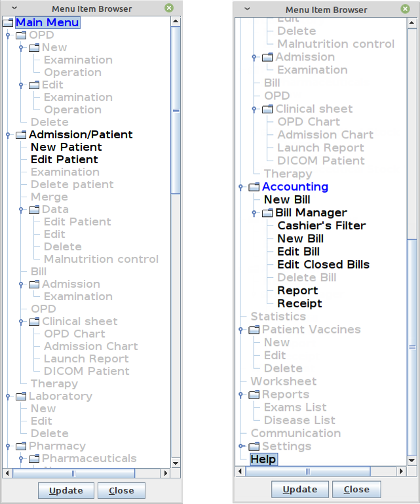420x504 pixels.
Task: Click the Laboratory folder icon
Action: coord(21,397)
